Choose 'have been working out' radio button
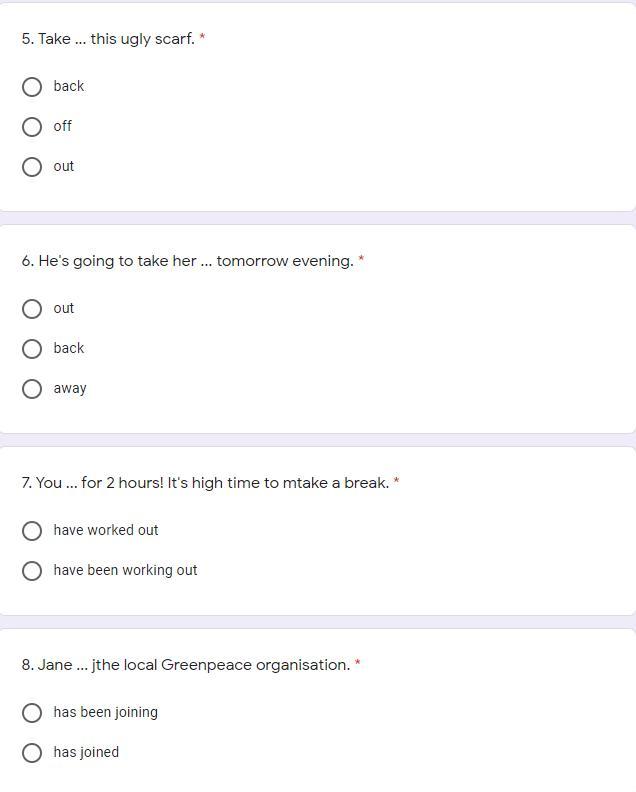 pos(32,571)
